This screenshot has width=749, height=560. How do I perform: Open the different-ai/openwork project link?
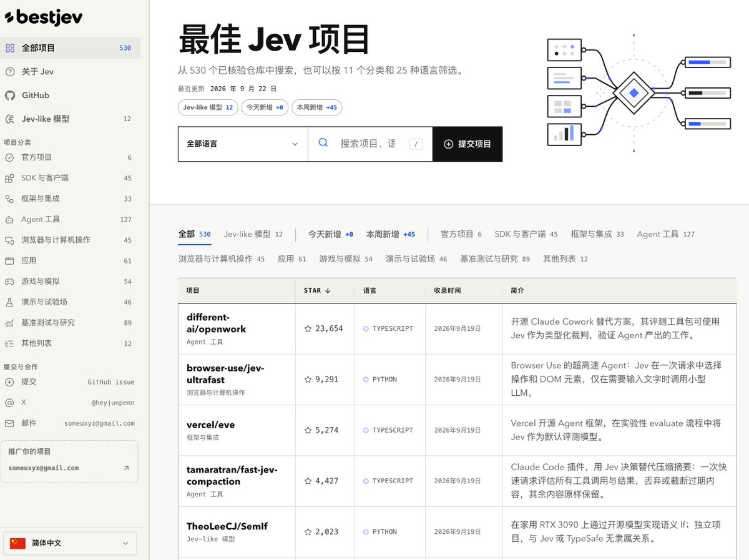coord(216,323)
